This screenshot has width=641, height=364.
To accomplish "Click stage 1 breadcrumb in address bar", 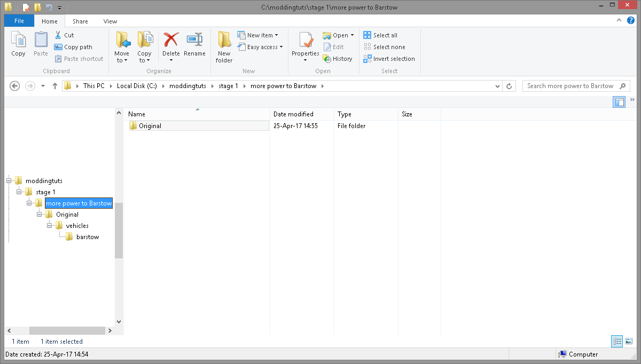I will coord(228,86).
